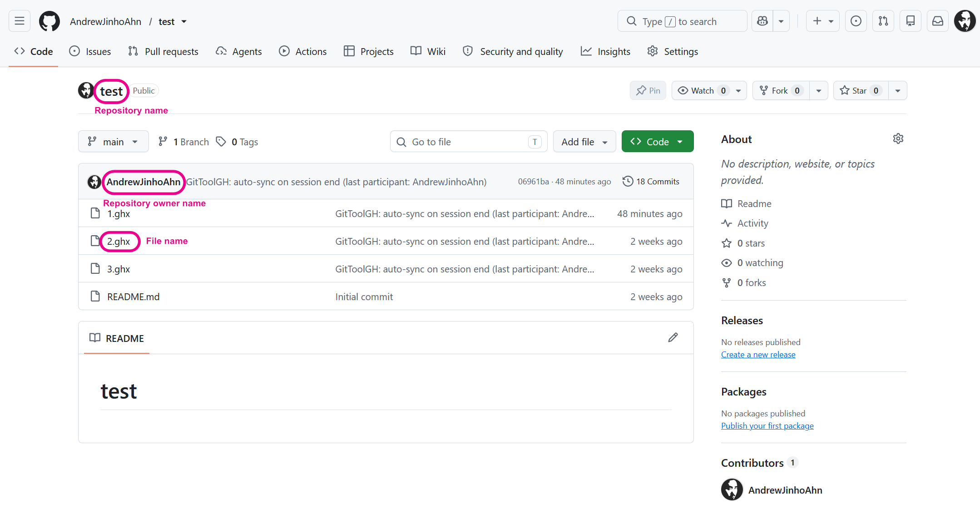View the 18 Commits history
This screenshot has width=980, height=519.
coord(651,181)
